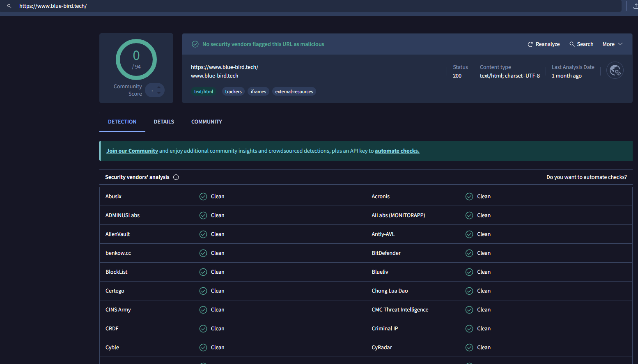Click the vendor name 'Certego'
The height and width of the screenshot is (364, 638).
(x=115, y=291)
